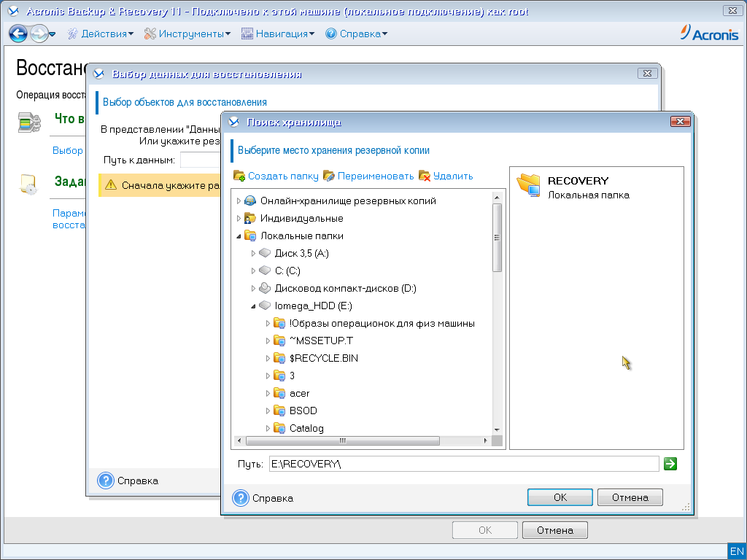Select Iomega_HDD (E:) drive
The image size is (747, 560).
tap(314, 306)
